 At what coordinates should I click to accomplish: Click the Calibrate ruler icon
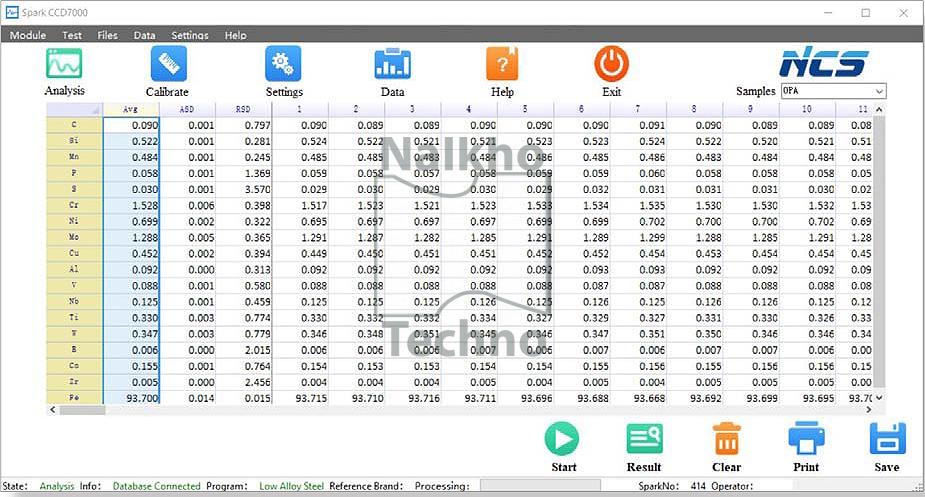pyautogui.click(x=169, y=64)
